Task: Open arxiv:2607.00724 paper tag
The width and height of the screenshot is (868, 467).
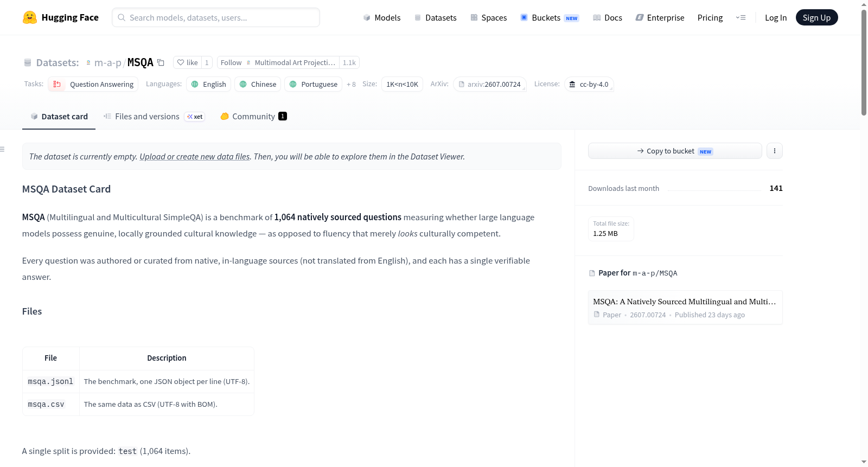Action: point(489,84)
